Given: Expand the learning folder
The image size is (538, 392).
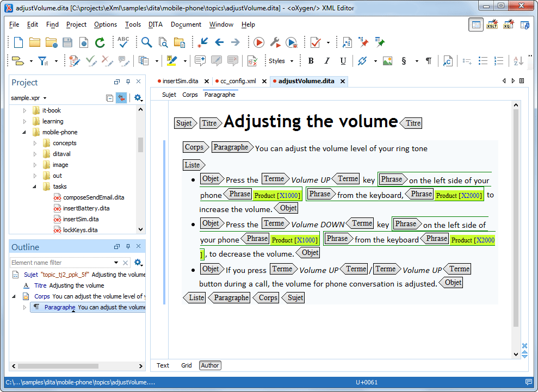Looking at the screenshot, I should coord(24,121).
